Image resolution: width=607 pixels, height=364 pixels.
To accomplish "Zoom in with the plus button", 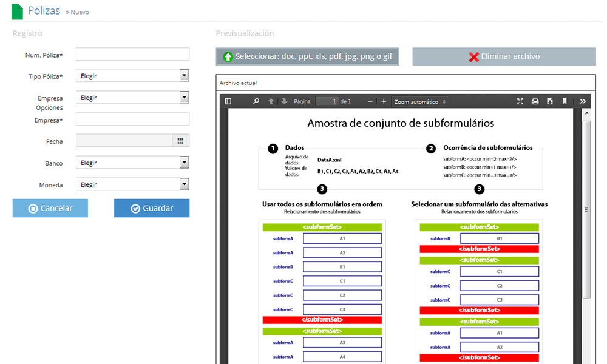I will tap(383, 101).
